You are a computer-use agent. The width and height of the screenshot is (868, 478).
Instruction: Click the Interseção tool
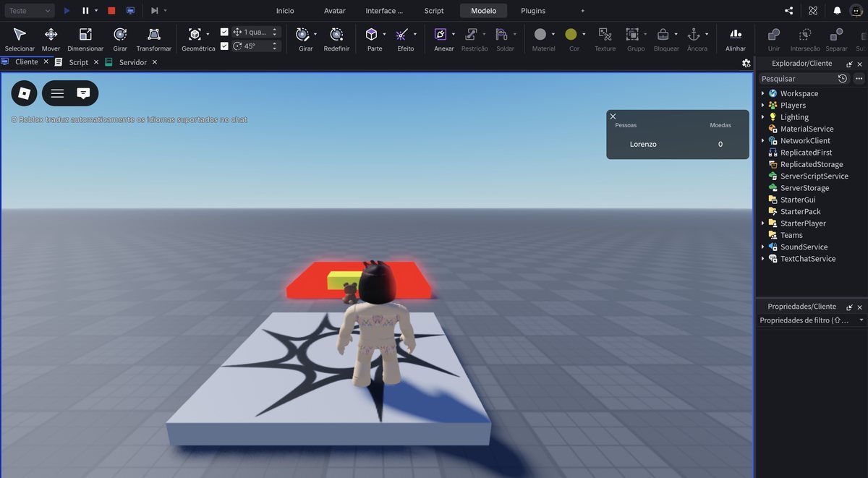click(805, 39)
